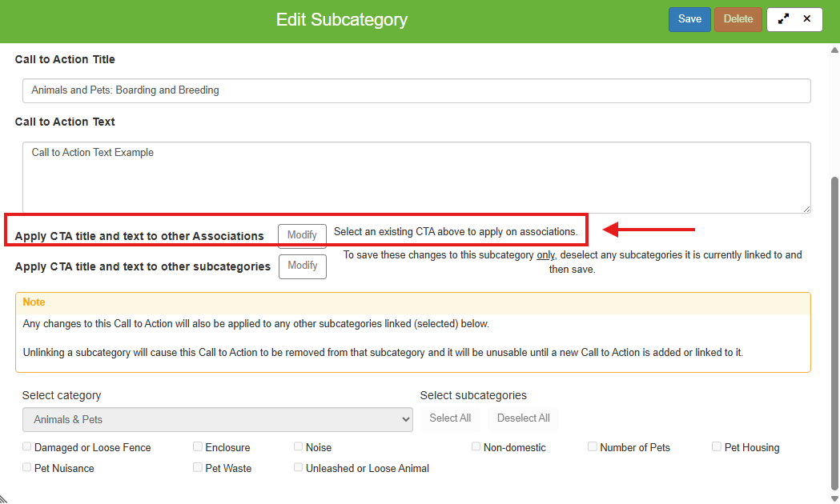Close the Edit Subcategory dialog
840x504 pixels.
(806, 19)
